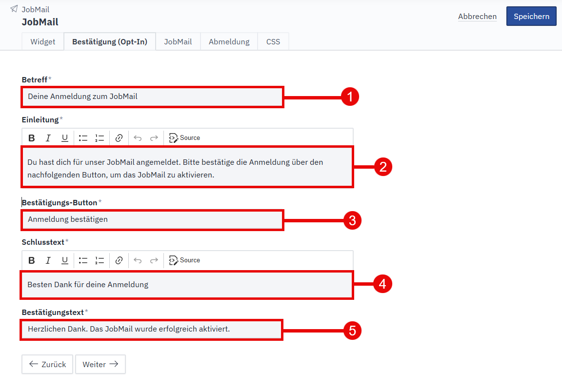This screenshot has width=562, height=392.
Task: Insert bulleted list in Schlusstext editor
Action: [83, 260]
